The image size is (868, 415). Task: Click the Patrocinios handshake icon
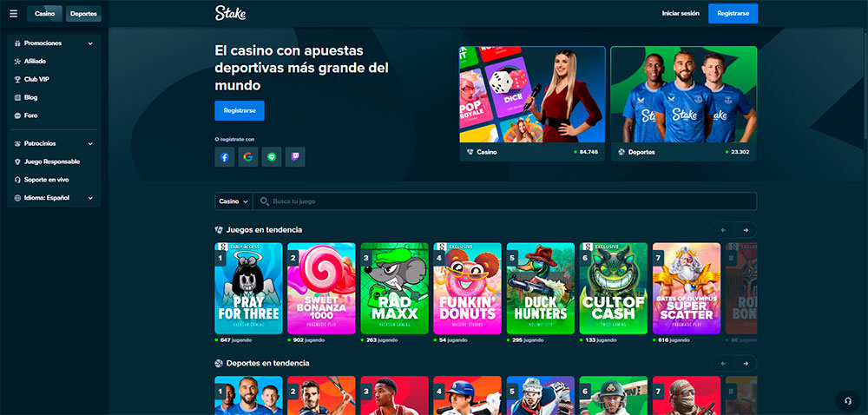point(17,144)
